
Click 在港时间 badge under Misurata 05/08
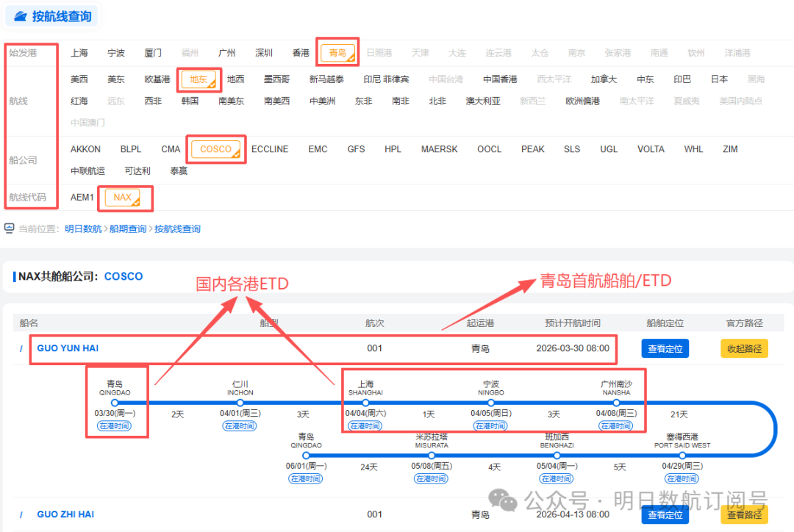(x=431, y=478)
